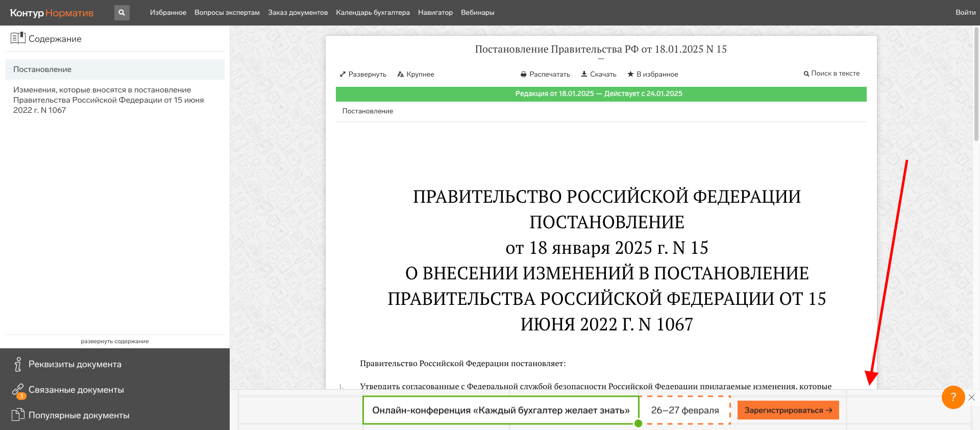Click the Реквизиты документа info icon
The height and width of the screenshot is (430, 980).
(x=18, y=364)
